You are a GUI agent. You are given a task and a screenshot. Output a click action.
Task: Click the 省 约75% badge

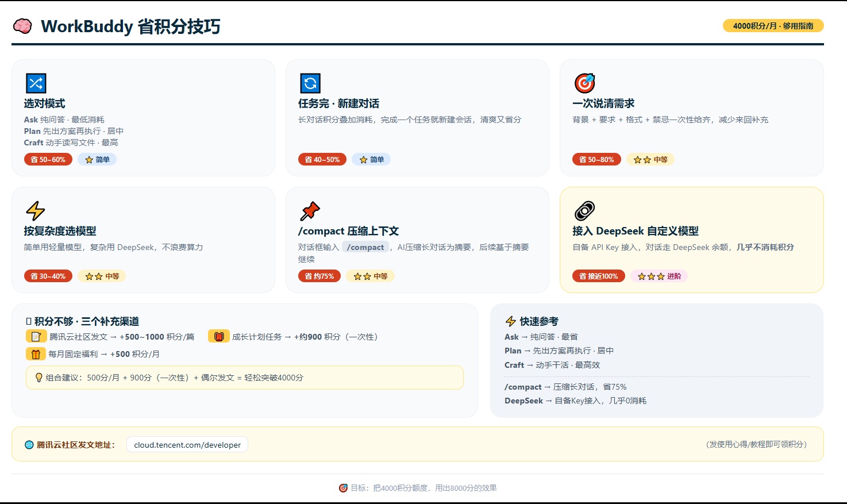[x=319, y=276]
